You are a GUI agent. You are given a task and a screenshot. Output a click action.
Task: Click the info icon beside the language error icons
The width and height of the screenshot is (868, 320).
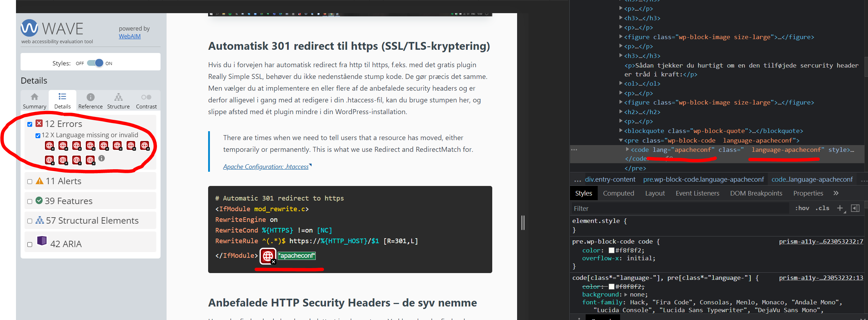[x=102, y=158]
